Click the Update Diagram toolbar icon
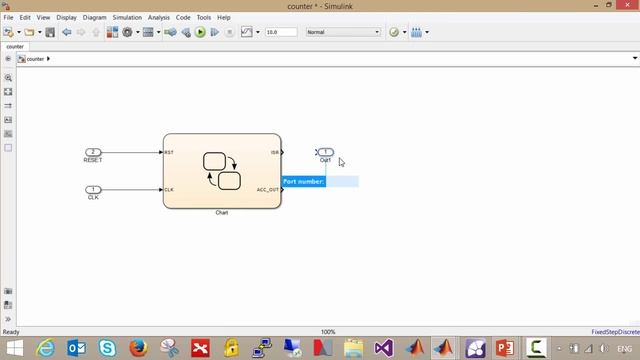Viewport: 640px width, 360px height. click(170, 32)
